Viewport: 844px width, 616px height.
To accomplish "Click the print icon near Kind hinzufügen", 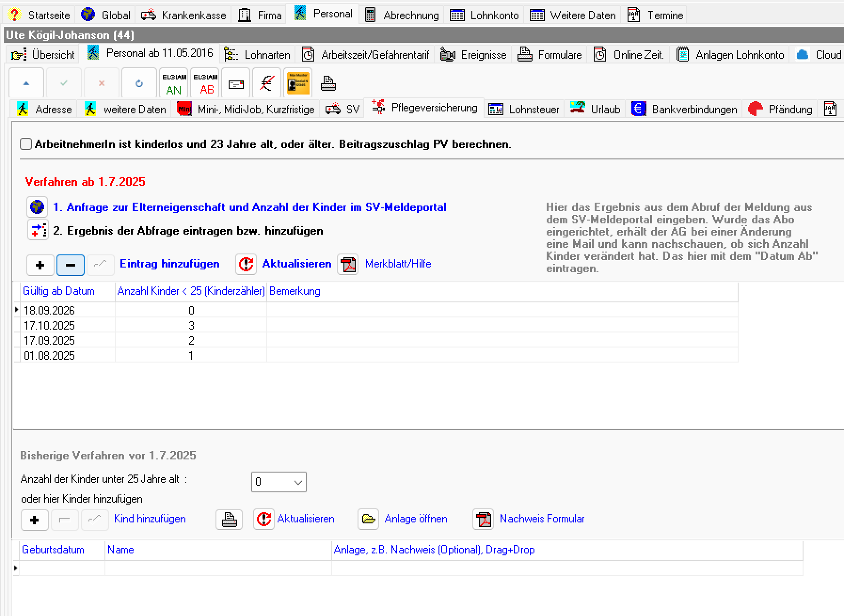I will click(x=229, y=520).
